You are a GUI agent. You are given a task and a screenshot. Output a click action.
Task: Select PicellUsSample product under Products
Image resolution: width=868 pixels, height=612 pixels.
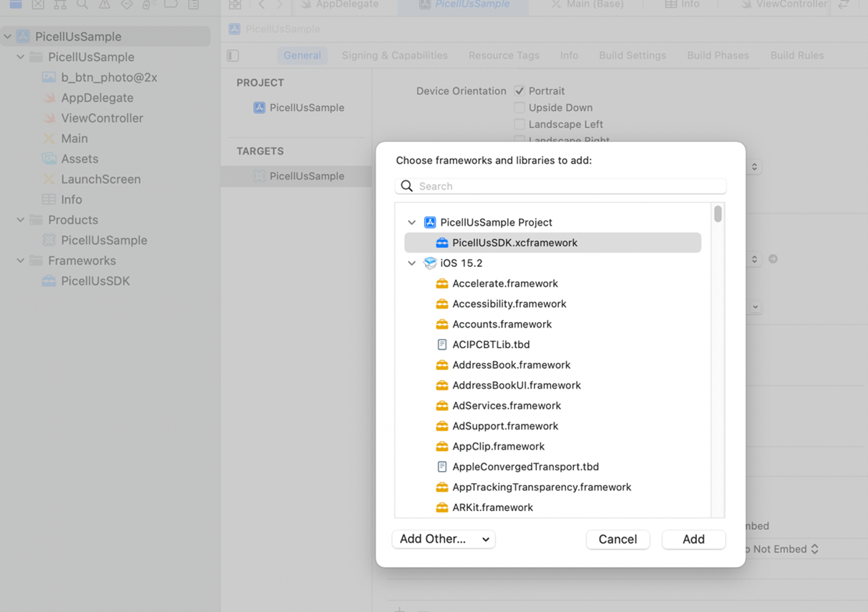click(x=94, y=241)
